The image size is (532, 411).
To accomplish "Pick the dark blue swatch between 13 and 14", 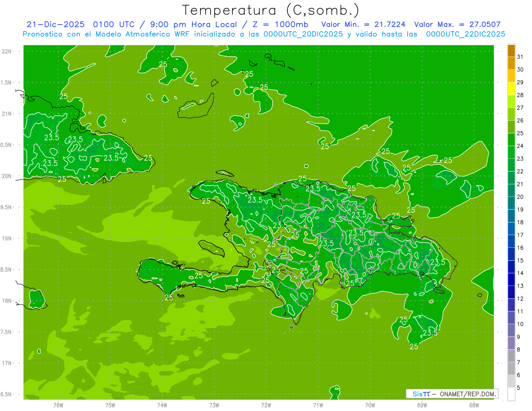I will pyautogui.click(x=511, y=280).
